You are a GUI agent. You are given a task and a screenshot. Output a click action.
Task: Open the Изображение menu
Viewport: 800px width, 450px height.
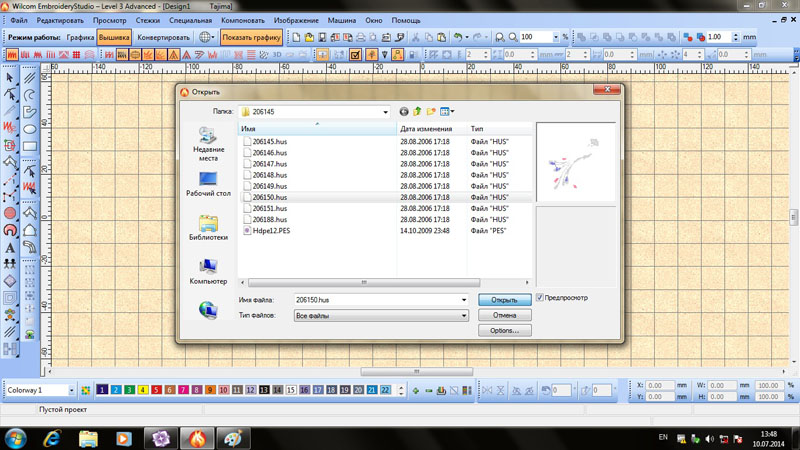[297, 20]
